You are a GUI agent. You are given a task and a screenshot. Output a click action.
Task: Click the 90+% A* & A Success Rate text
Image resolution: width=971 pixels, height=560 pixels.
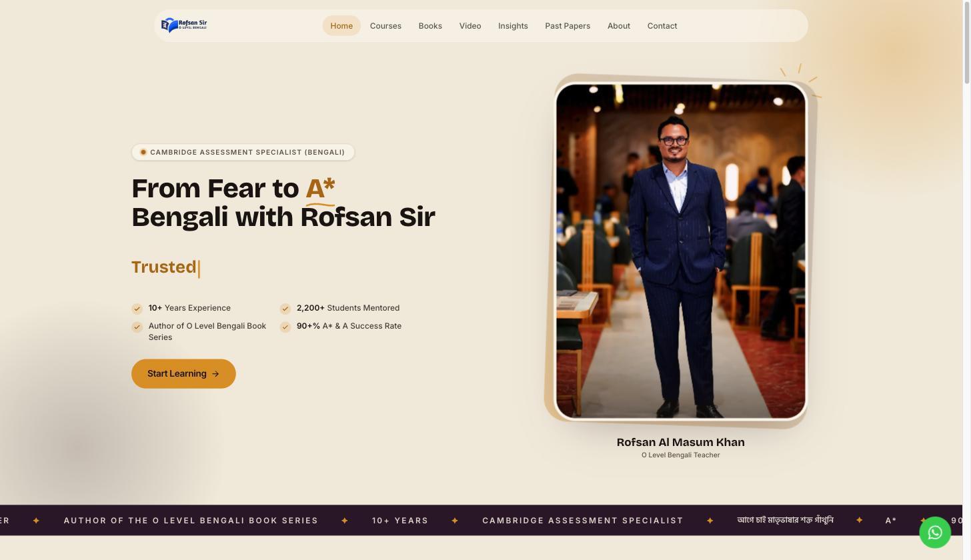coord(349,326)
